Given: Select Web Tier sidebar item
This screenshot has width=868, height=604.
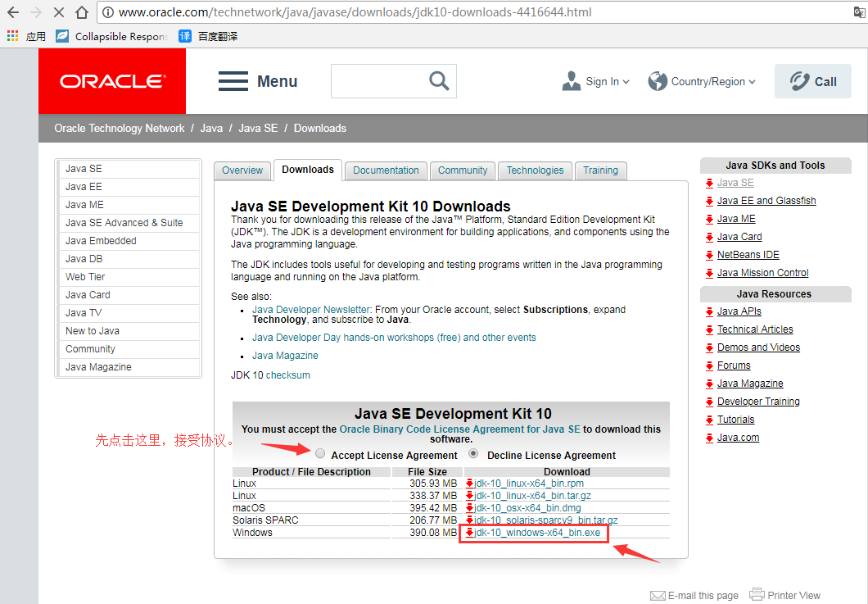Looking at the screenshot, I should 128,277.
